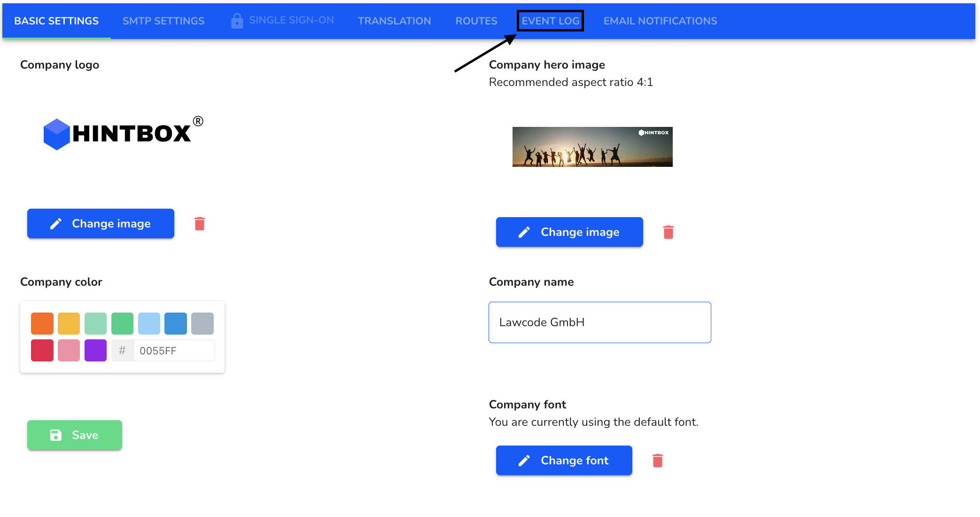This screenshot has height=517, width=980.
Task: Change company hero image
Action: (x=568, y=232)
